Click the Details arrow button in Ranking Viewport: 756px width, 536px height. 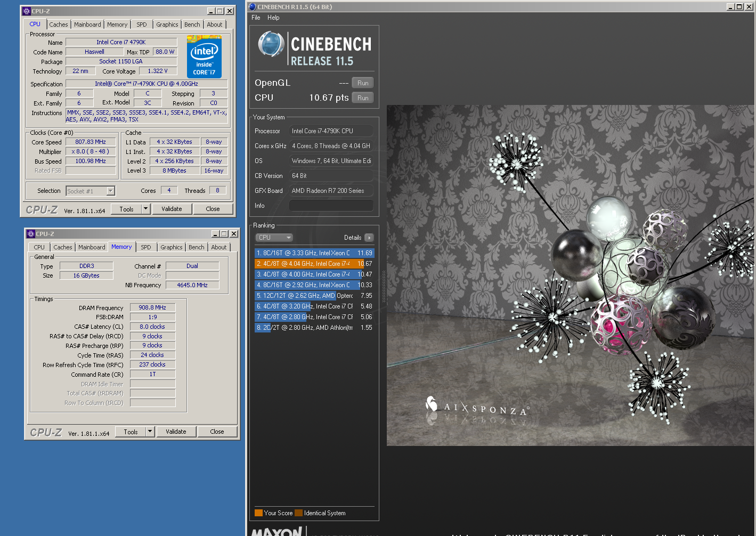(369, 238)
